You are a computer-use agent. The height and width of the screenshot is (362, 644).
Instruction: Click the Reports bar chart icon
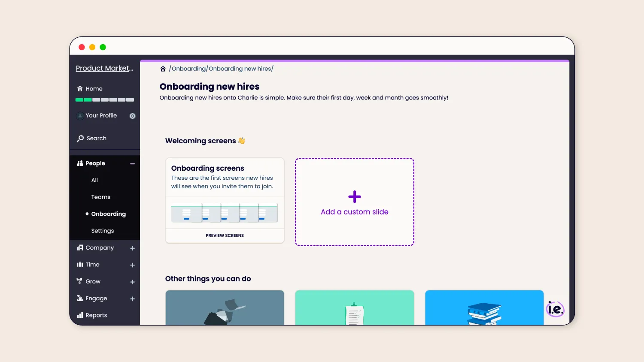80,315
